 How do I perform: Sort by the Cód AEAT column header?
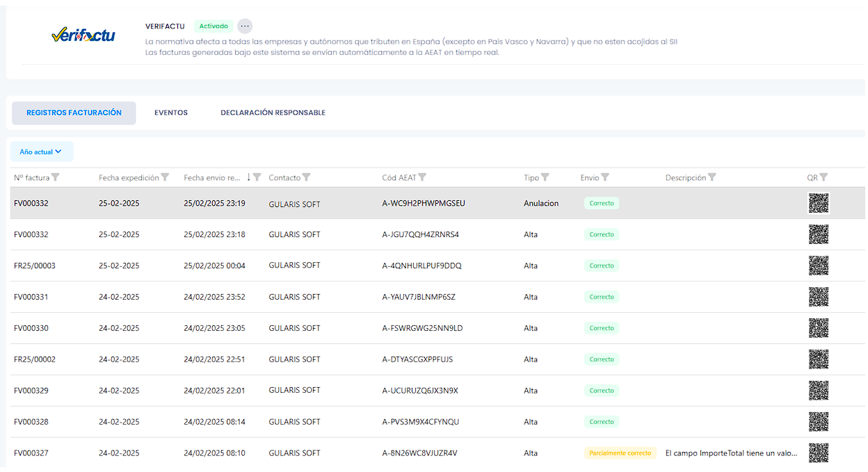[x=399, y=178]
